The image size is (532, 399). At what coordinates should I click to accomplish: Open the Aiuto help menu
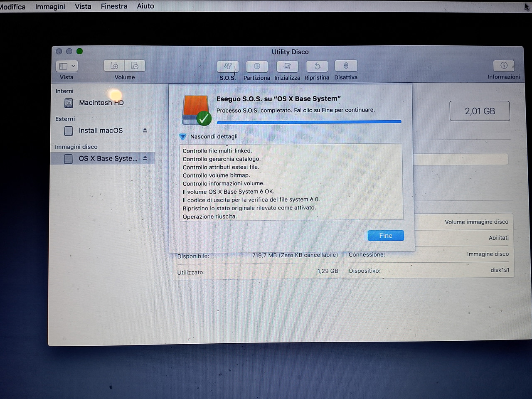point(145,6)
